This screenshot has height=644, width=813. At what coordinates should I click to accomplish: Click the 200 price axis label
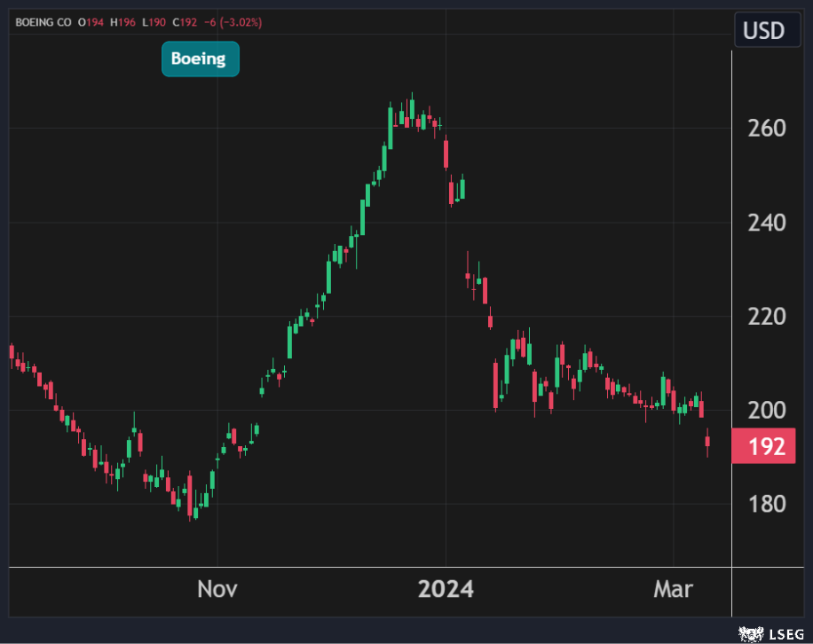click(x=767, y=411)
